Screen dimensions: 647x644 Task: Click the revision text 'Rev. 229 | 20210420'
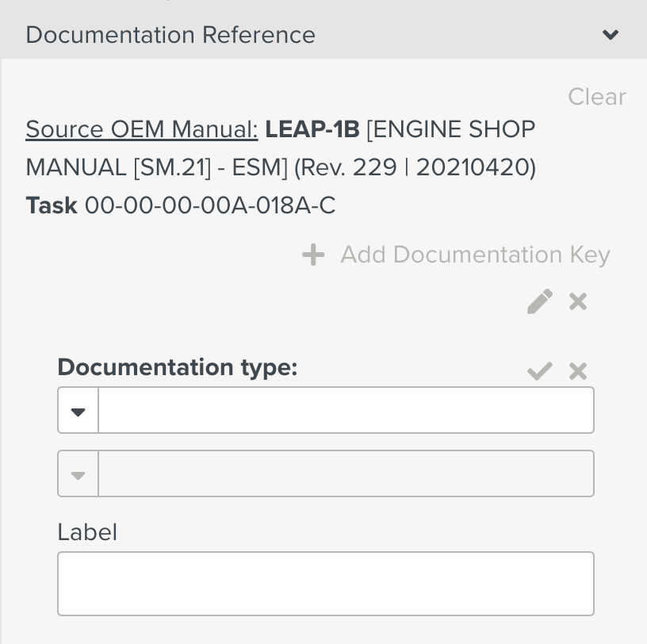pos(415,167)
